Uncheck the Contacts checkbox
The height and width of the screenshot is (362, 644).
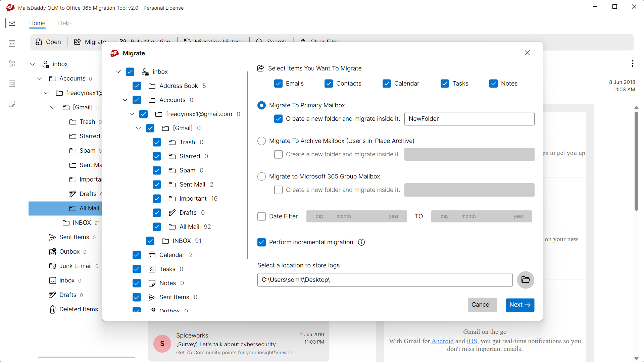pos(329,84)
